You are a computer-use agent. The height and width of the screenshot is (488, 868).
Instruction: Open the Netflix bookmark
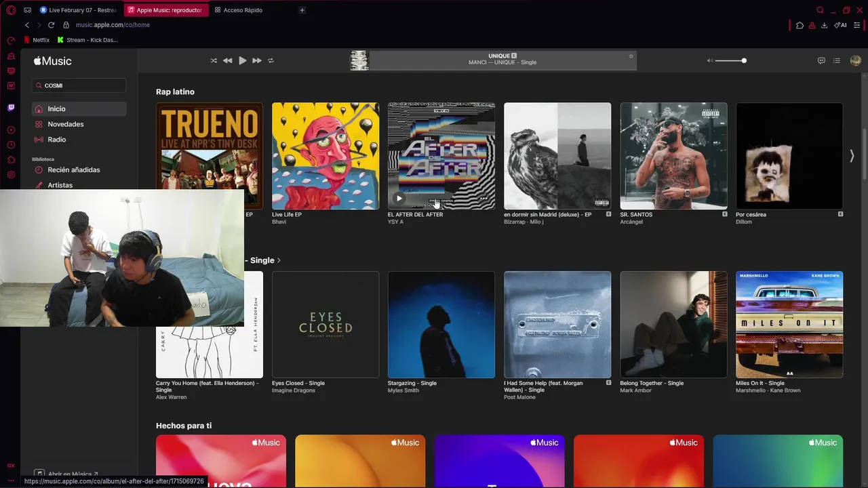click(37, 40)
